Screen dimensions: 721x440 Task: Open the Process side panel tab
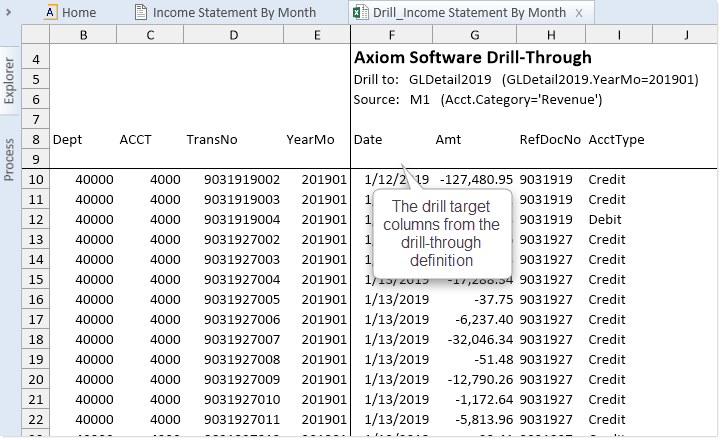coord(9,159)
